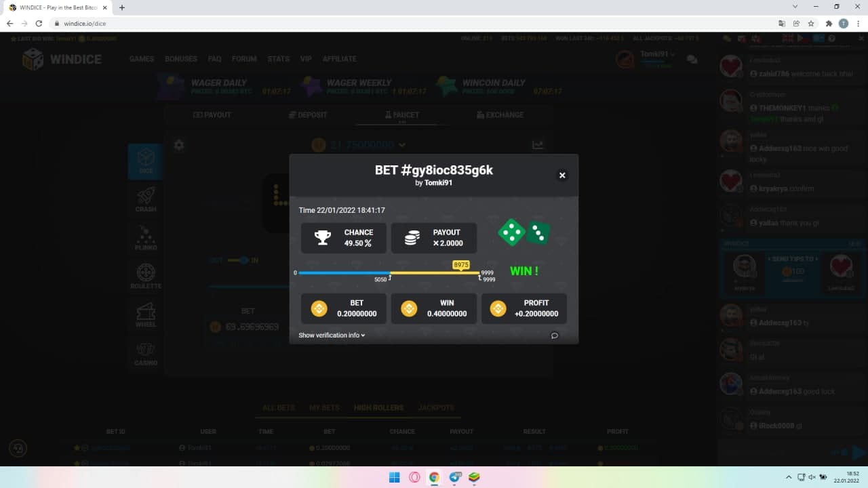Open the Casino sidebar icon
This screenshot has width=868, height=488.
(146, 353)
